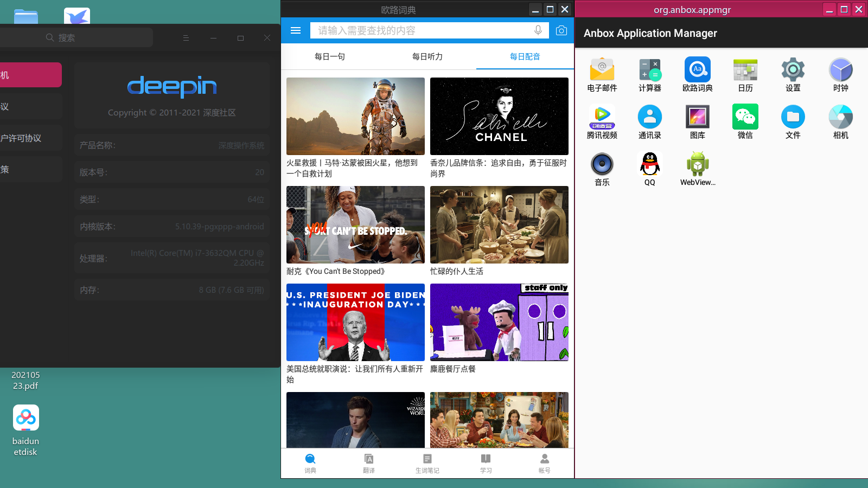868x488 pixels.
Task: Open the Friends dinner scene thumbnail
Action: (x=499, y=420)
